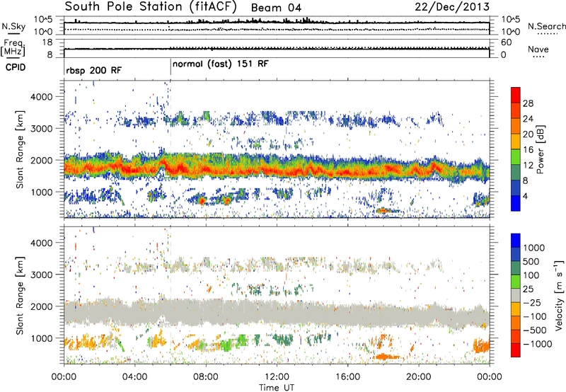Click the top red segment of the Power colorbar

(x=516, y=96)
